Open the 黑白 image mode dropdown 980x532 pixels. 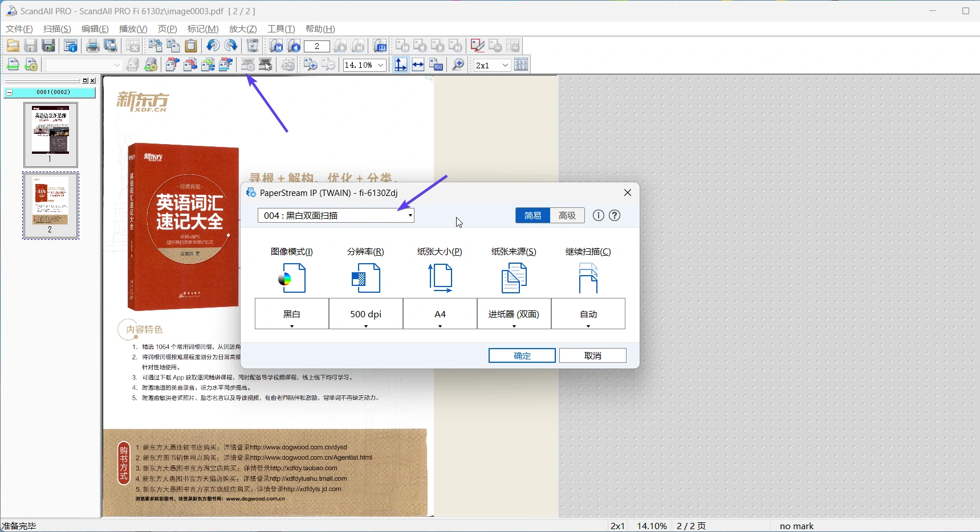point(292,314)
